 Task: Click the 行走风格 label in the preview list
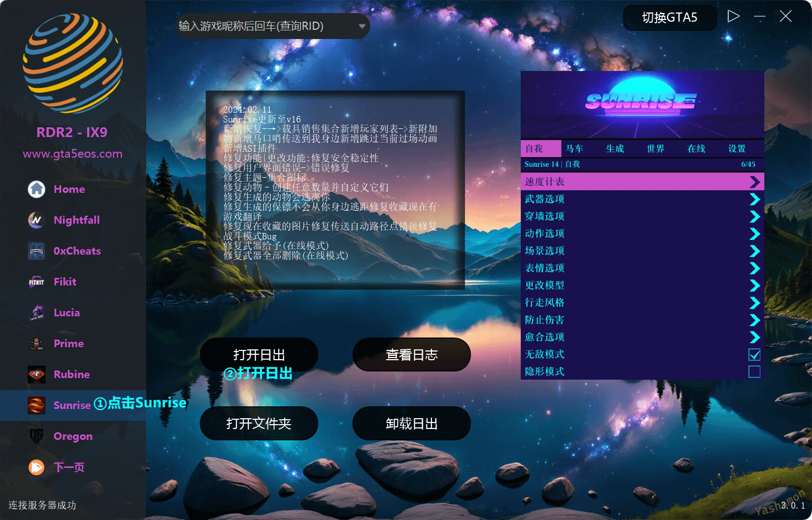pos(545,303)
